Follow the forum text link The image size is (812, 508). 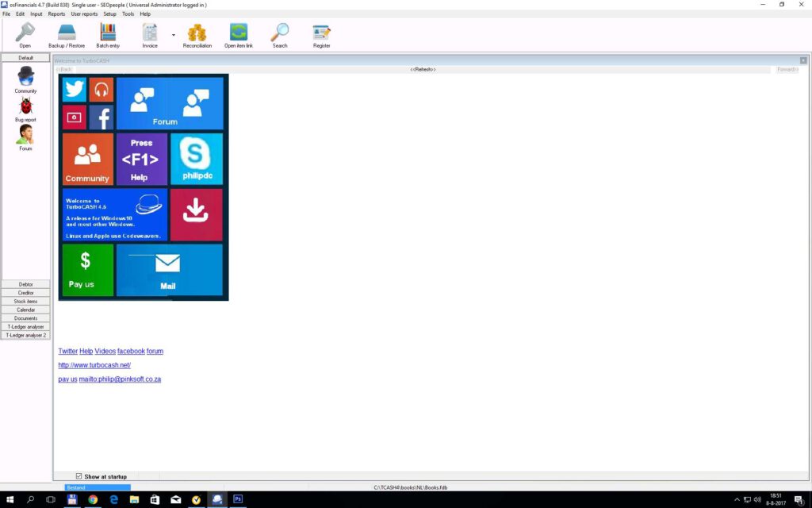(155, 351)
